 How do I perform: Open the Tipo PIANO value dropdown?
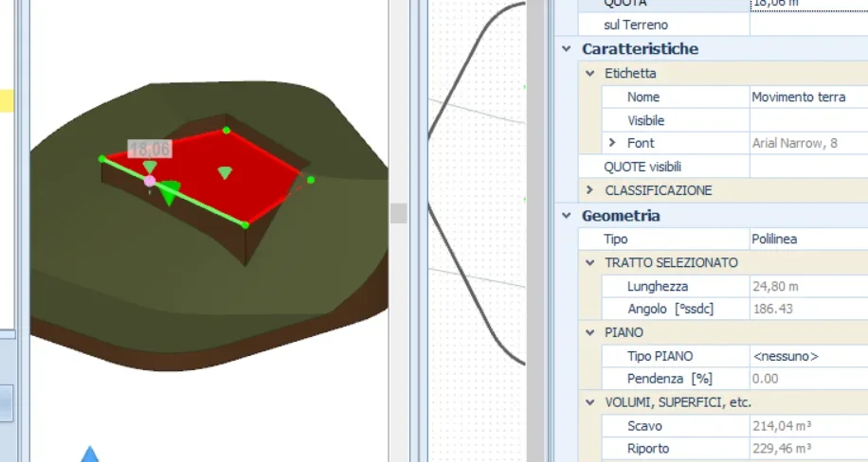[x=807, y=356]
